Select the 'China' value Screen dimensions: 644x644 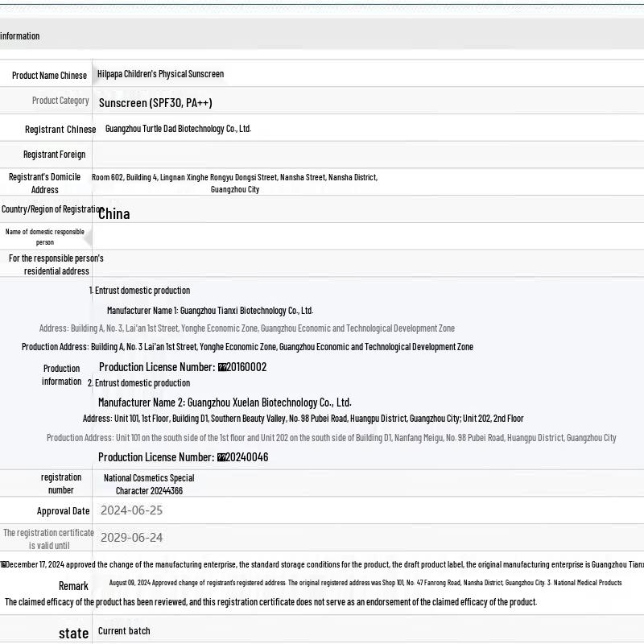[114, 214]
